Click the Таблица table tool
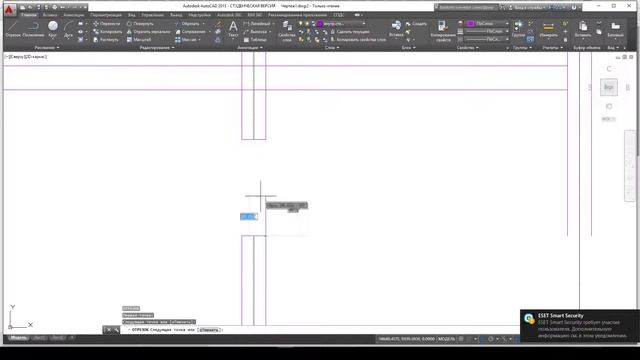The width and height of the screenshot is (640, 360). 255,40
